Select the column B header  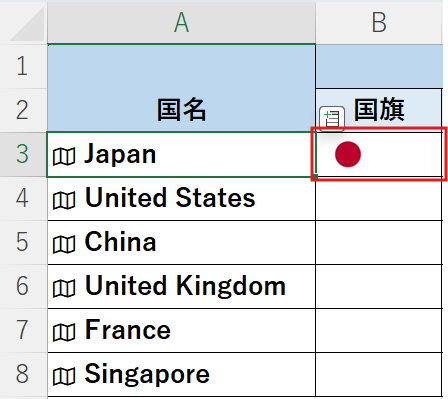[x=379, y=22]
